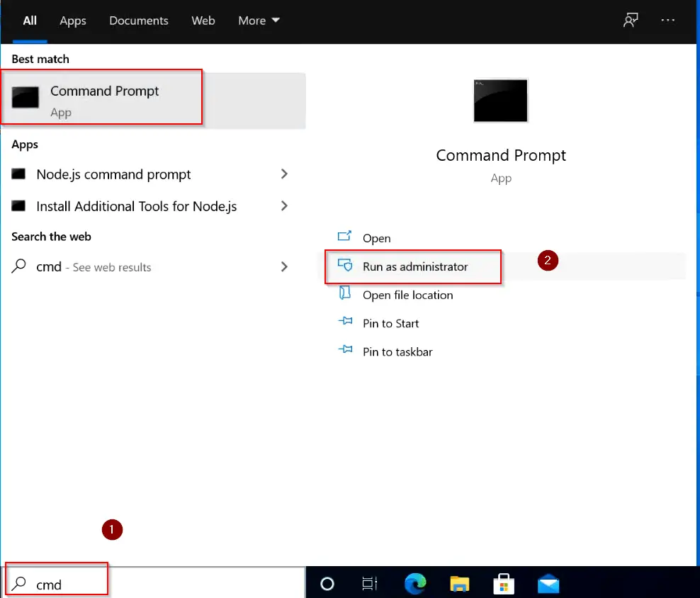
Task: Click the search box magnifier icon
Action: [x=19, y=583]
